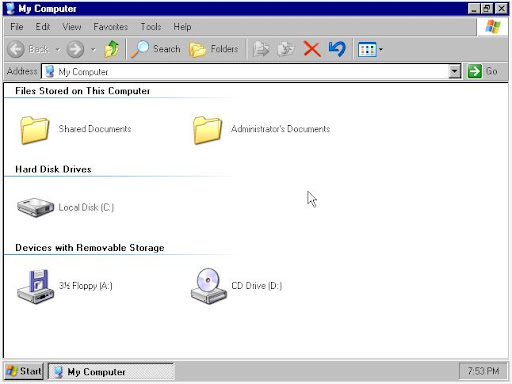Click the address bar My Computer icon

coord(50,71)
